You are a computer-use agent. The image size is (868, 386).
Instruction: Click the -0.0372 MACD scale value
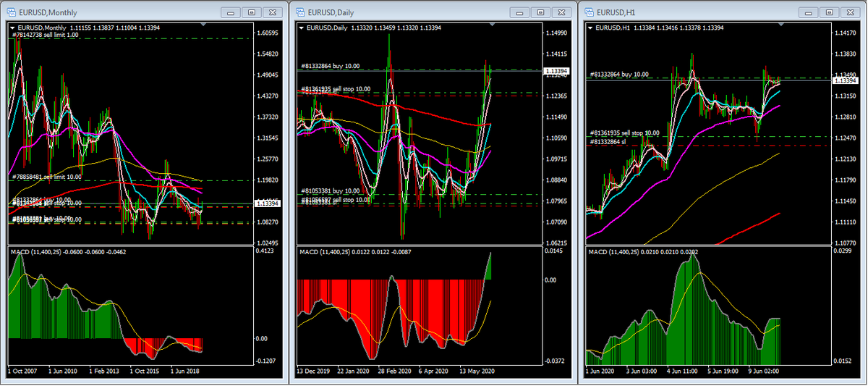click(556, 360)
